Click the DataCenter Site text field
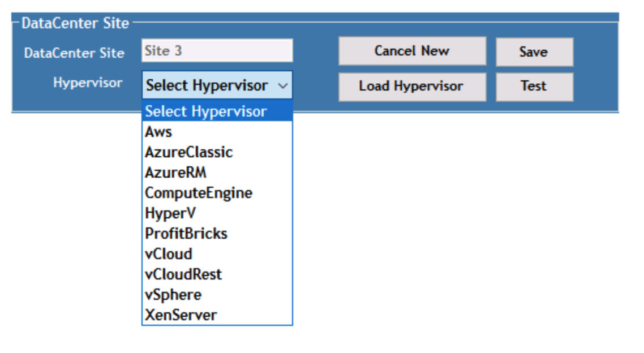The width and height of the screenshot is (644, 353). pyautogui.click(x=217, y=51)
